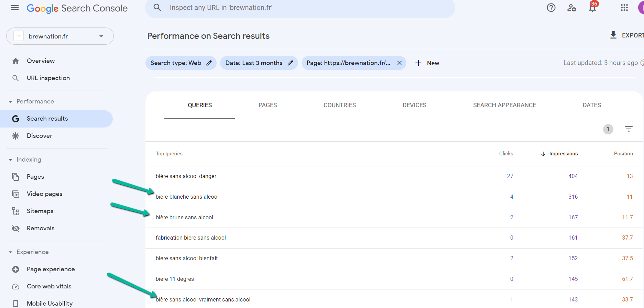This screenshot has height=308, width=644.
Task: Click the URL inspection magnifier icon
Action: 15,78
